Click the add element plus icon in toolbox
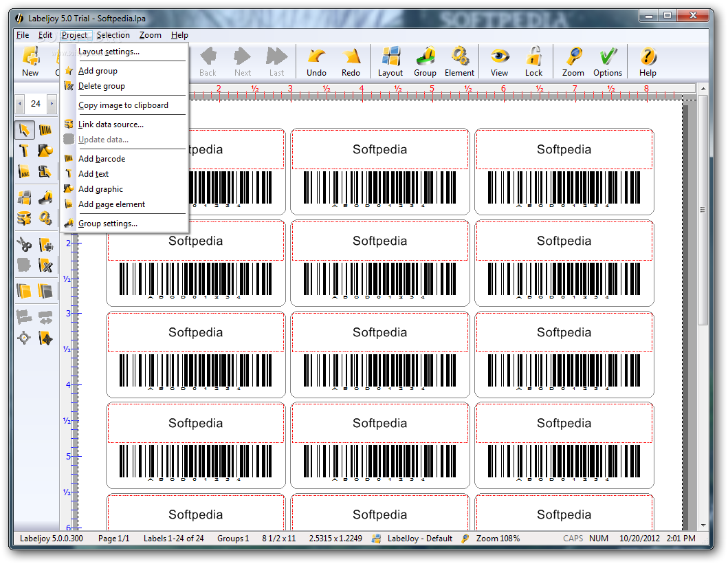728x564 pixels. tap(45, 244)
